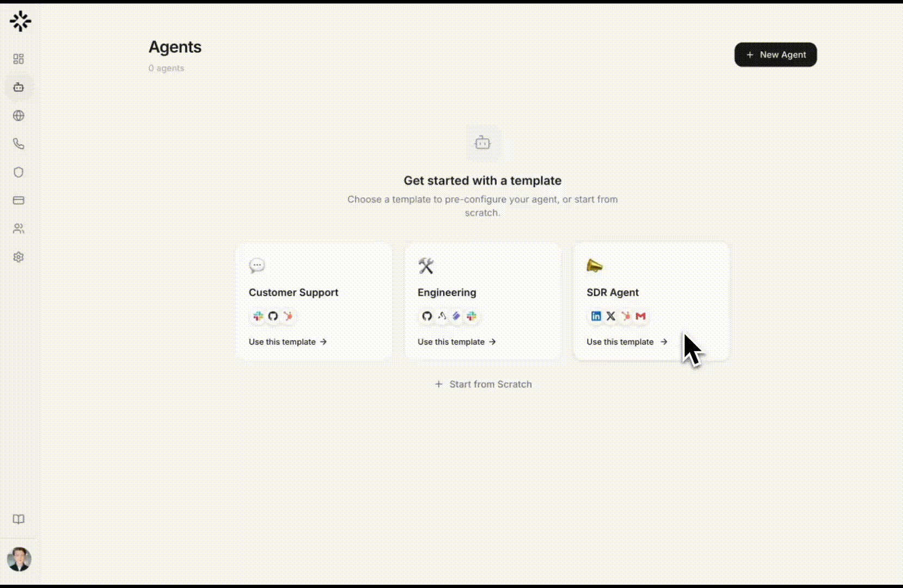Click the speech bubble icon on Customer Support
The width and height of the screenshot is (903, 588).
[257, 266]
